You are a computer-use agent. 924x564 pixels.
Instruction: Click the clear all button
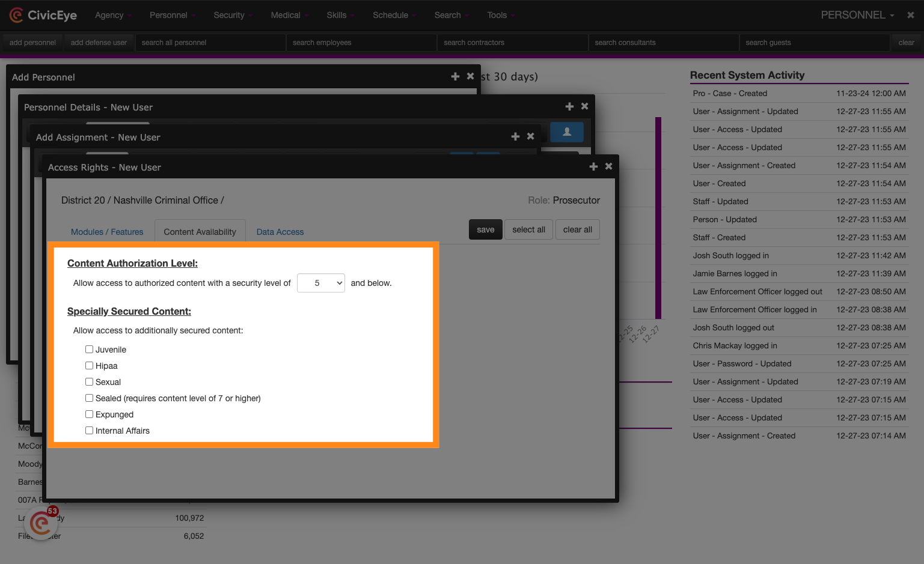pos(578,229)
